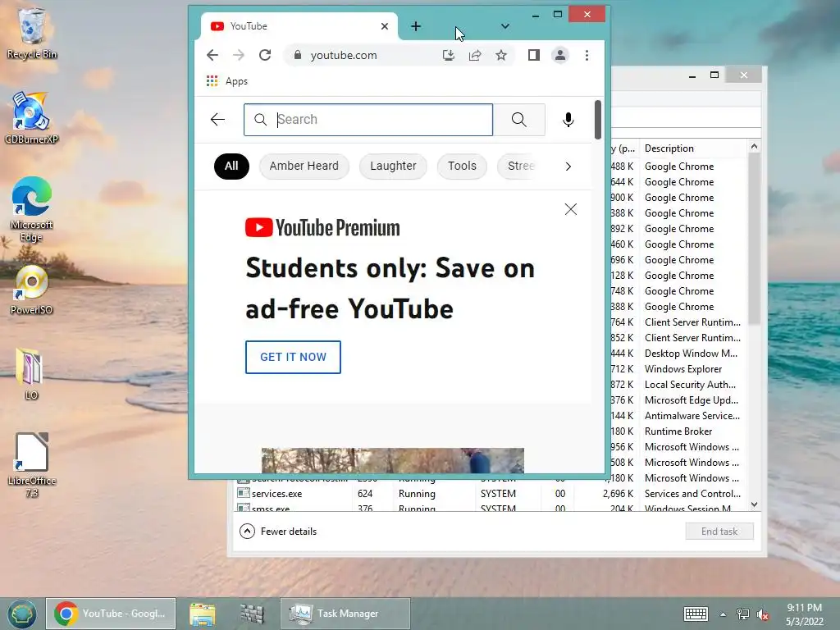Open File Explorer from the taskbar
840x630 pixels.
(203, 614)
